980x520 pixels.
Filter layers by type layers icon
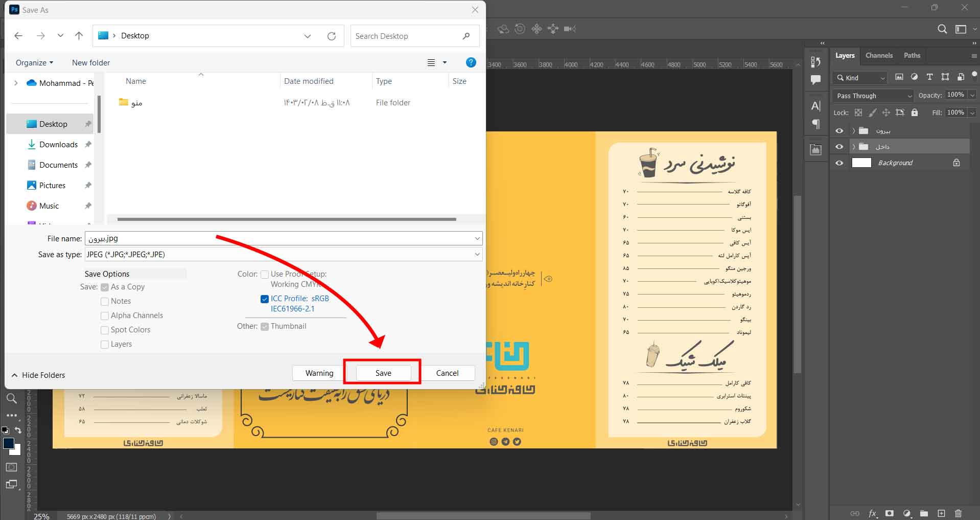click(929, 77)
